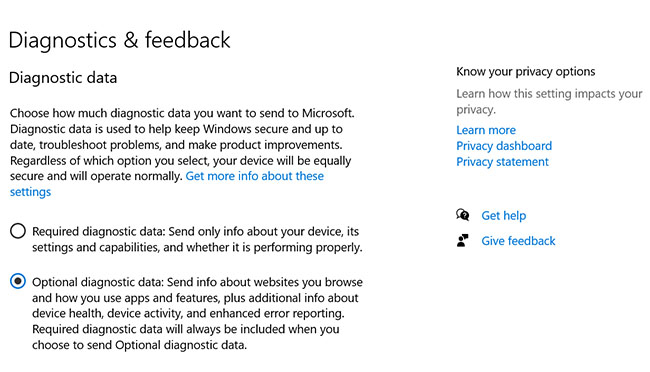Select the Optional diagnostic data radio button
This screenshot has width=650, height=372.
[18, 282]
